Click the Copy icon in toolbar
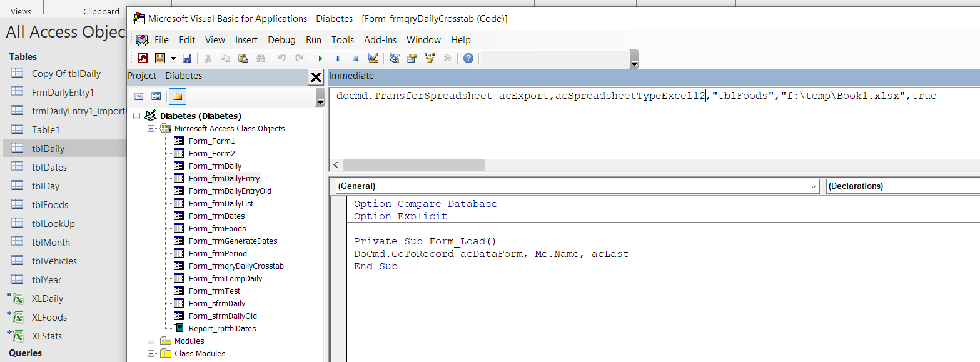The height and width of the screenshot is (362, 980). tap(226, 58)
